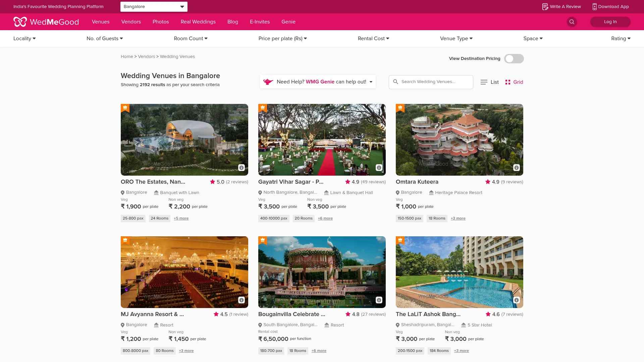
Task: Click the Log In button
Action: [x=610, y=21]
